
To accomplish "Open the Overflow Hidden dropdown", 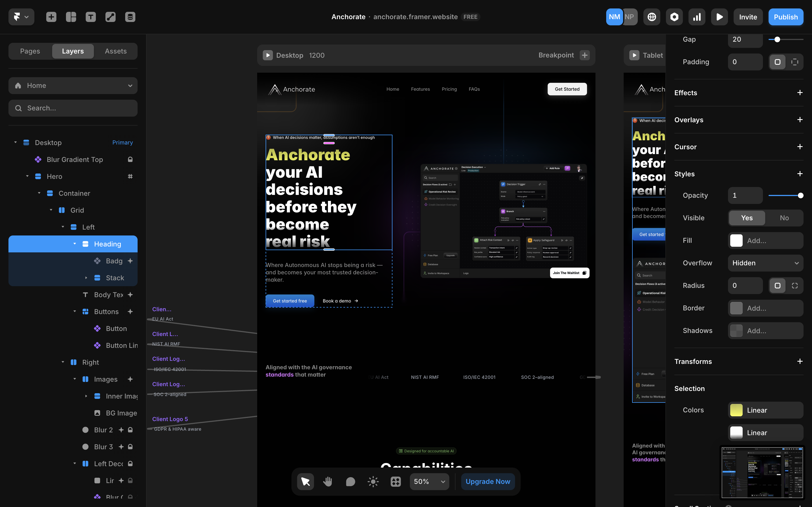I will click(765, 263).
